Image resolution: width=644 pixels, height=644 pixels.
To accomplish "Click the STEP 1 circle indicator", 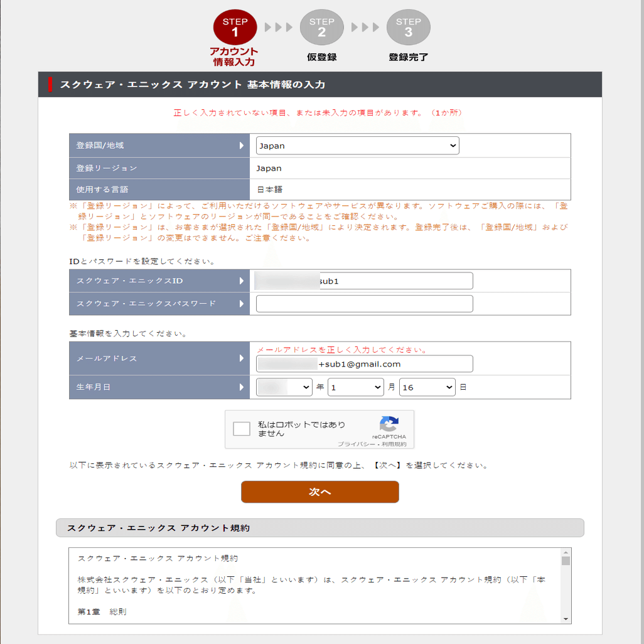I will 235,27.
